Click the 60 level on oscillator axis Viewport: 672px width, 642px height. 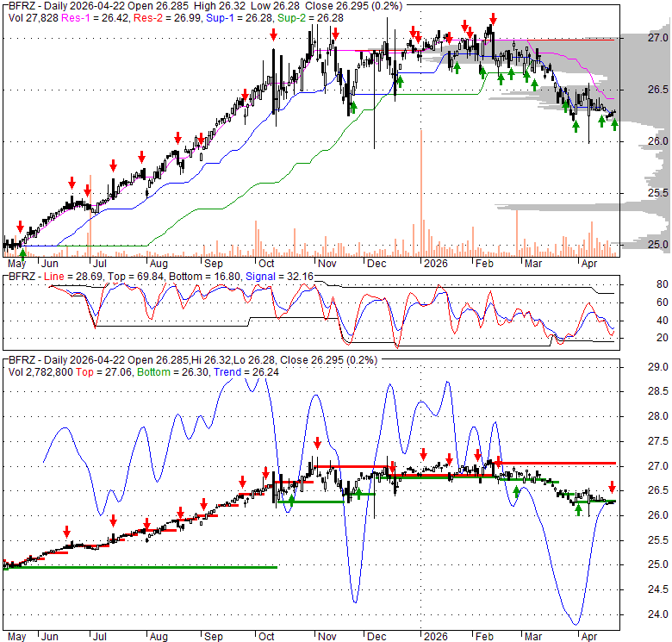[663, 302]
